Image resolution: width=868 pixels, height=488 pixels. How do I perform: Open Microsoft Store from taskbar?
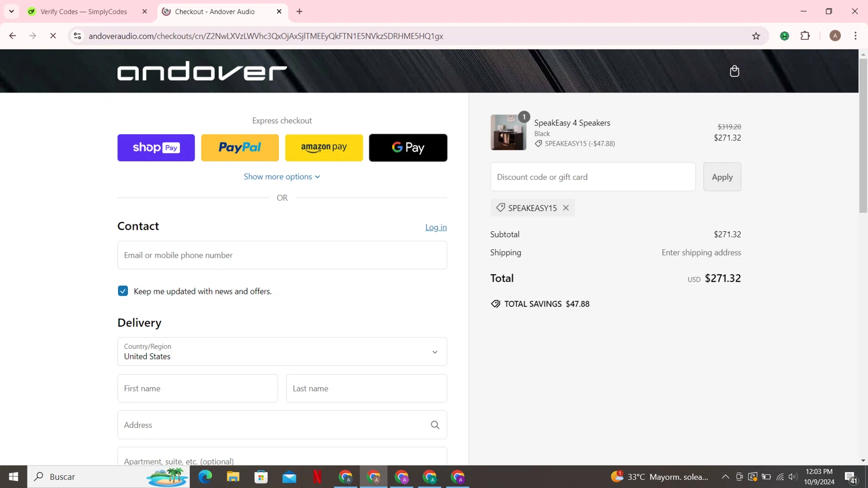[262, 477]
